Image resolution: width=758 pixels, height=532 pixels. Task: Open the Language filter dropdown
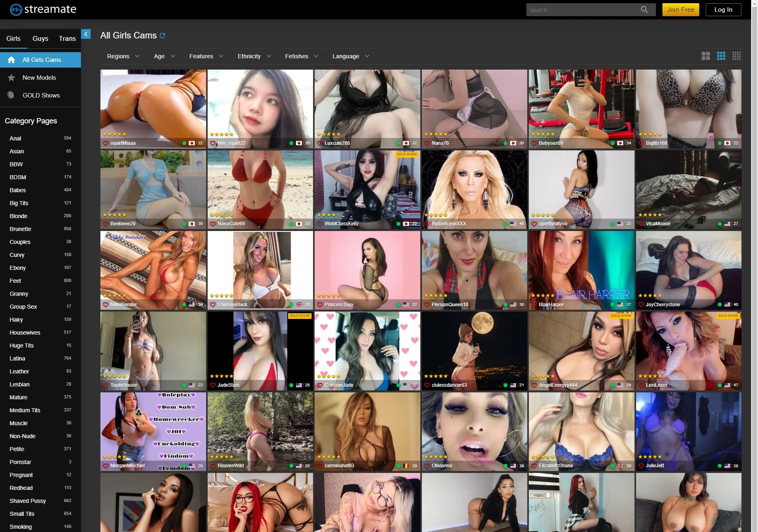(x=351, y=56)
